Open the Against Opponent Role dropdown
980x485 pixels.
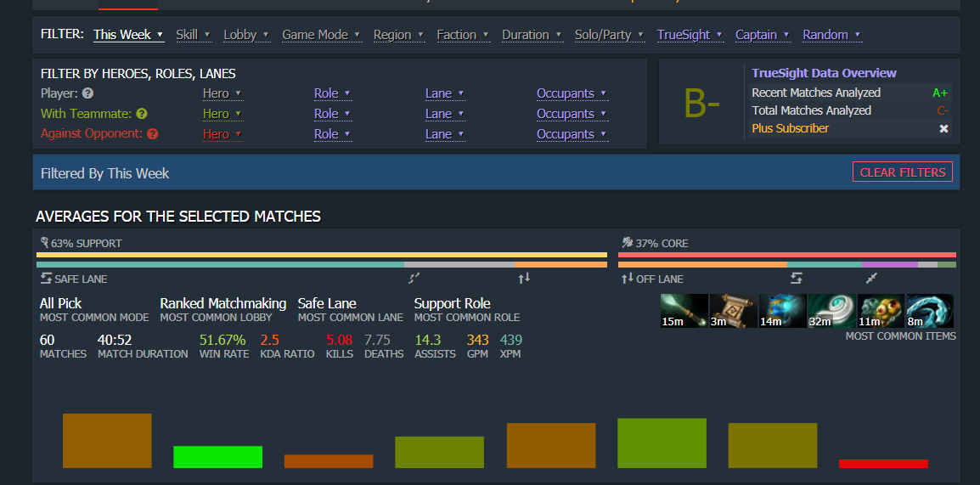click(333, 134)
